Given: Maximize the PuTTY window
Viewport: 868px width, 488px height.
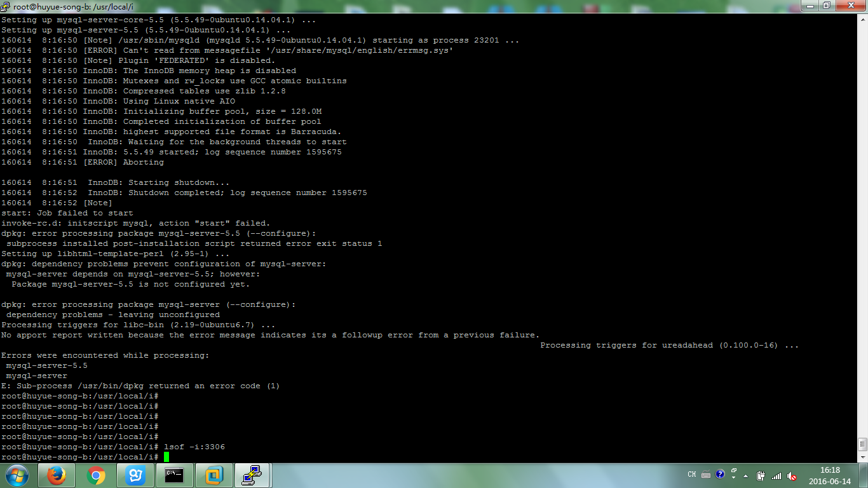Looking at the screenshot, I should [x=827, y=5].
